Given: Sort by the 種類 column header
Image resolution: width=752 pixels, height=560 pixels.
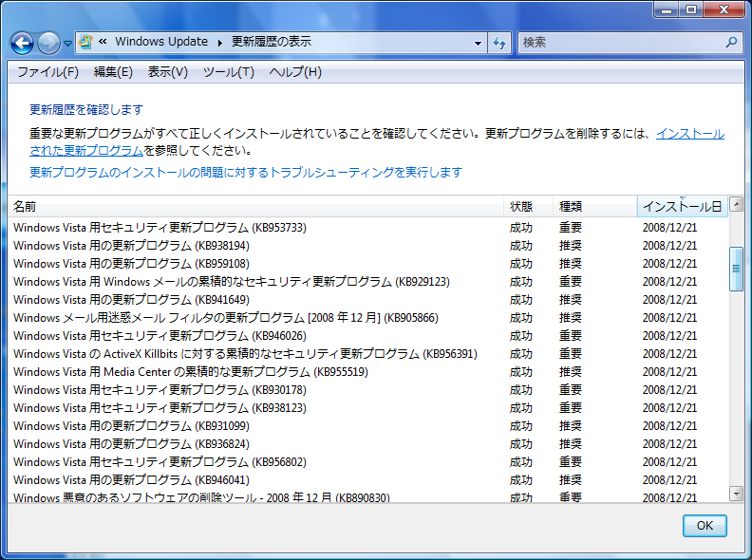Looking at the screenshot, I should coord(594,207).
